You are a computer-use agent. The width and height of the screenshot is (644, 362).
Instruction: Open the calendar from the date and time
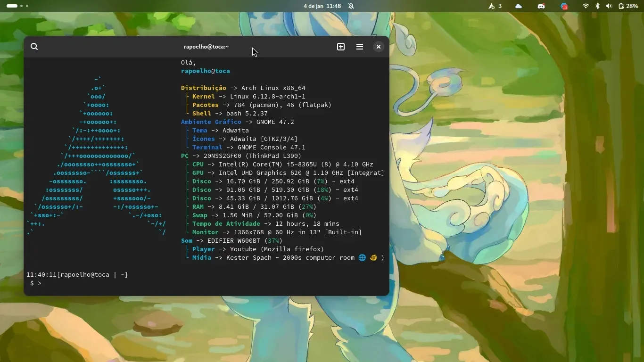(x=322, y=6)
